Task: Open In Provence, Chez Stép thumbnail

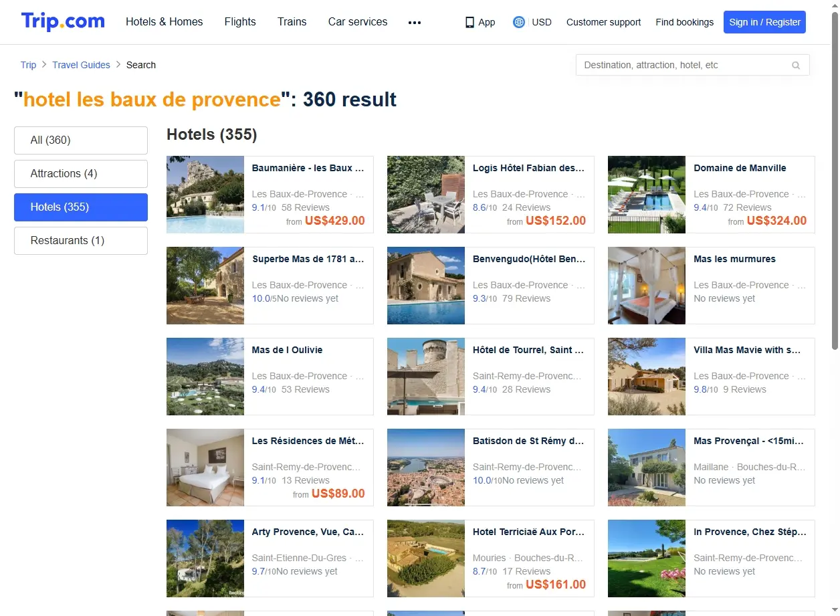Action: [x=647, y=558]
